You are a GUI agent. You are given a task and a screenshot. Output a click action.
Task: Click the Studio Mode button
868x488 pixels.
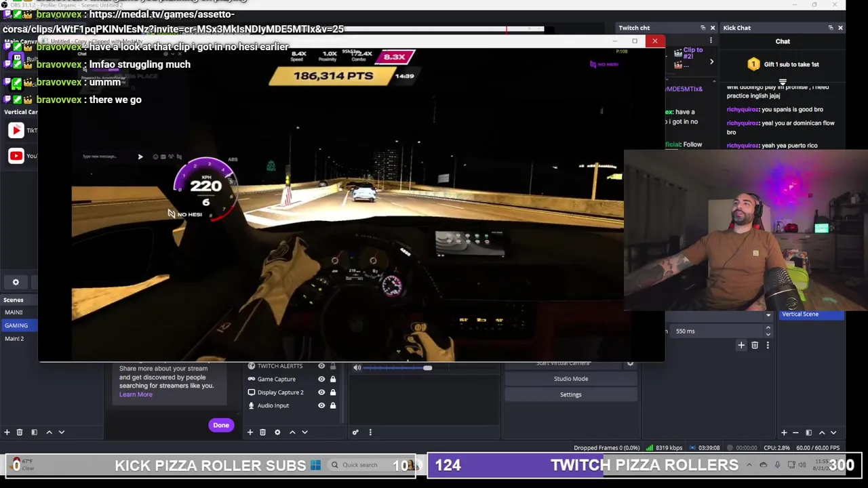click(571, 379)
